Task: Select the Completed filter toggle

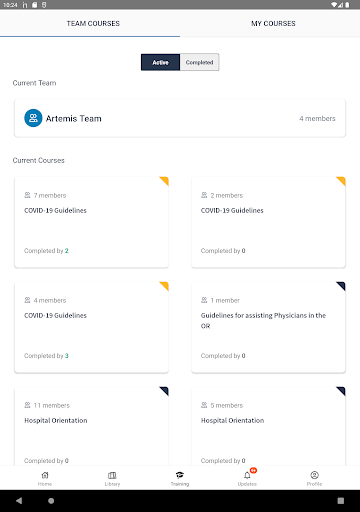Action: pyautogui.click(x=199, y=62)
